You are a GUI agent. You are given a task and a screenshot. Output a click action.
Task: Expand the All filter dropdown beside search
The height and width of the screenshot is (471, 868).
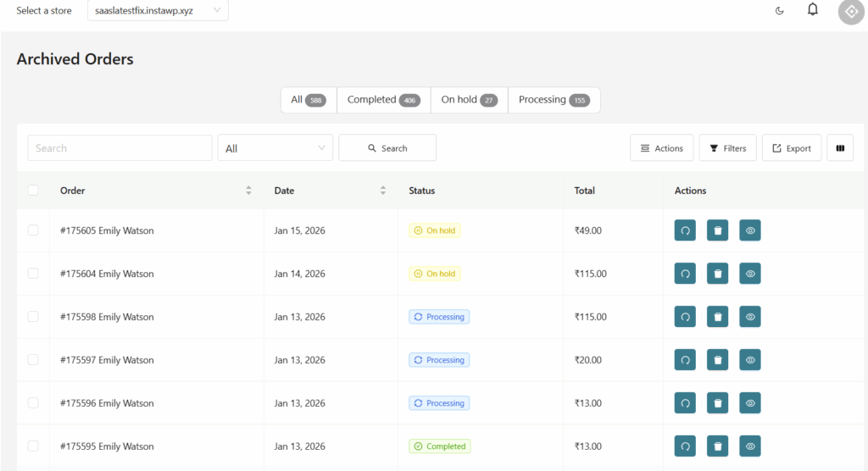coord(275,148)
